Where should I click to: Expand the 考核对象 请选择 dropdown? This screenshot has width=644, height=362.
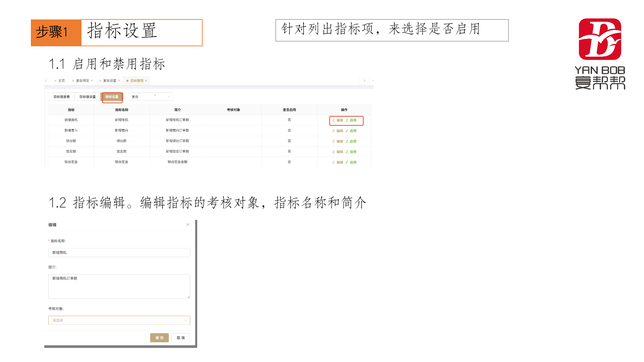119,320
